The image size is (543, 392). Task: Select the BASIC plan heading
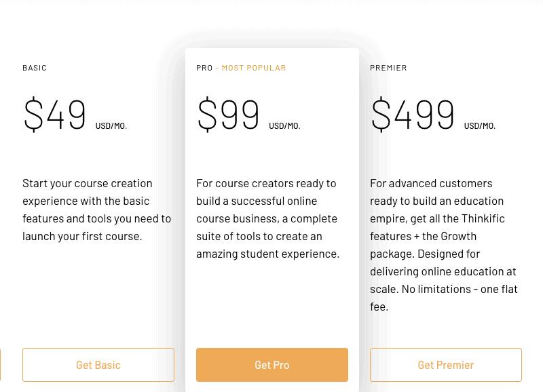pos(35,68)
